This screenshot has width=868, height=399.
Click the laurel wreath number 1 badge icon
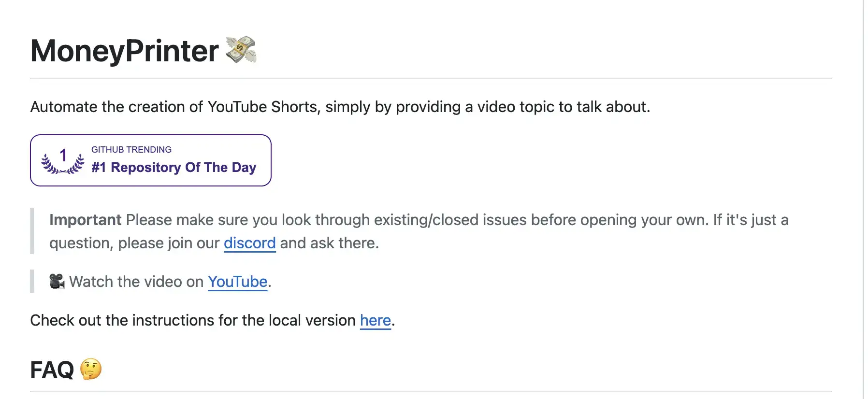point(63,160)
